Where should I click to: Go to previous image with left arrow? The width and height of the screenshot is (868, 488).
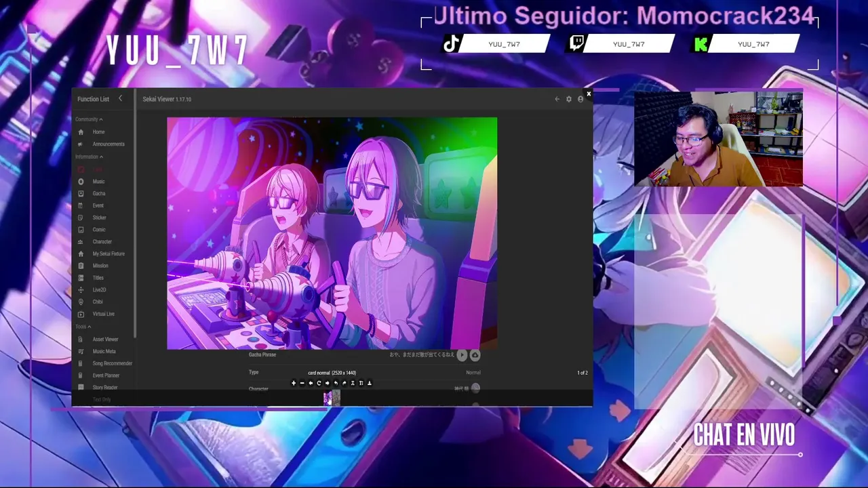click(x=311, y=383)
